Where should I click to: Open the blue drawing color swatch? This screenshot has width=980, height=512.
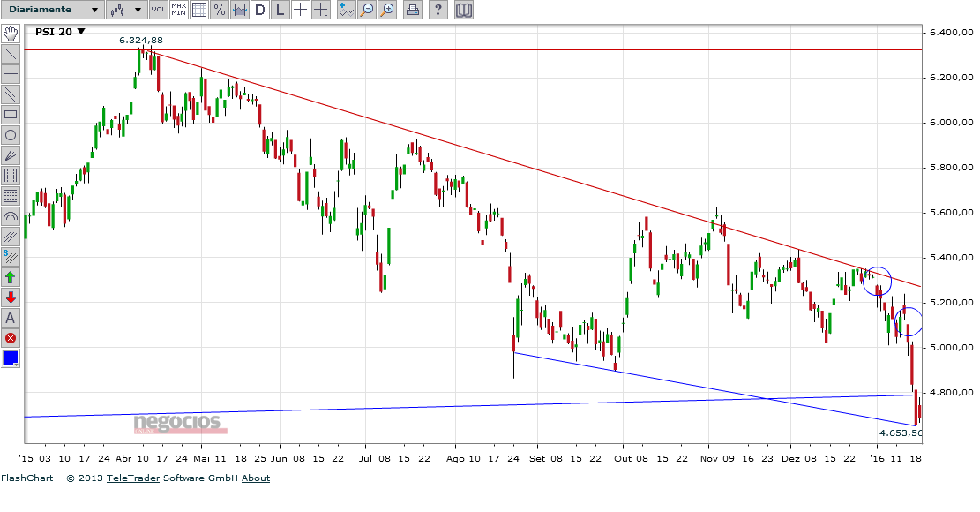[x=10, y=358]
